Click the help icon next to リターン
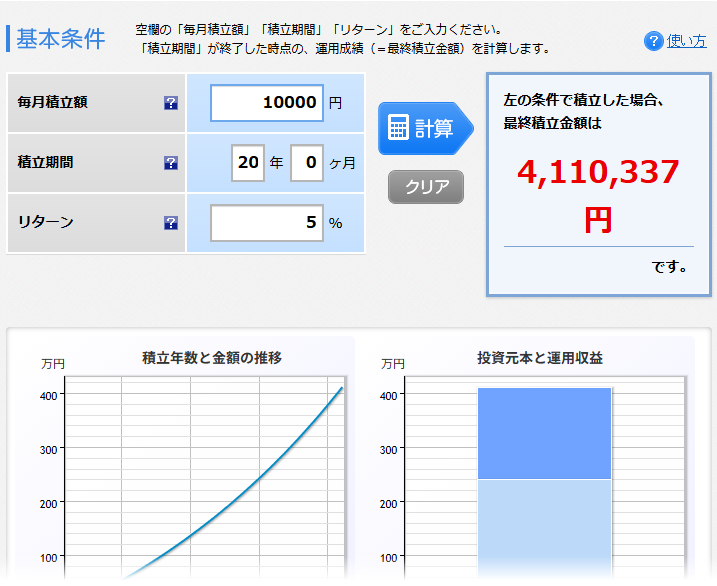 (x=170, y=222)
